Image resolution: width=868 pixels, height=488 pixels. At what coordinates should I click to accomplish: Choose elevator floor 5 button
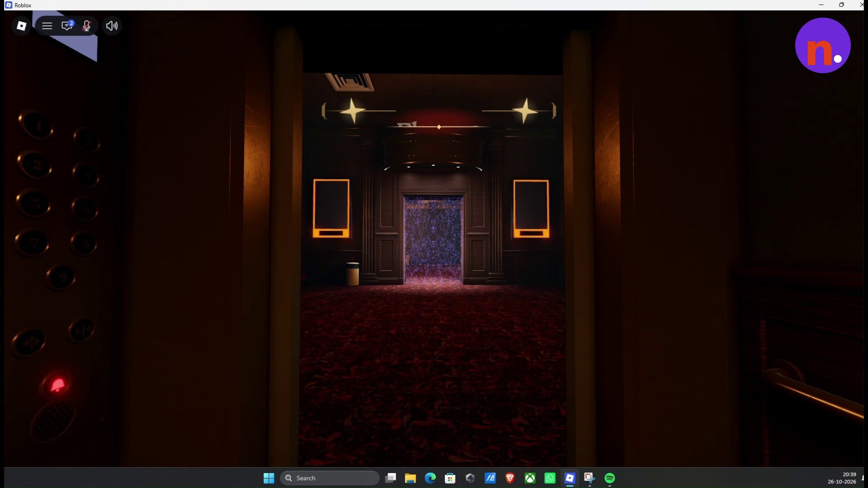[34, 203]
